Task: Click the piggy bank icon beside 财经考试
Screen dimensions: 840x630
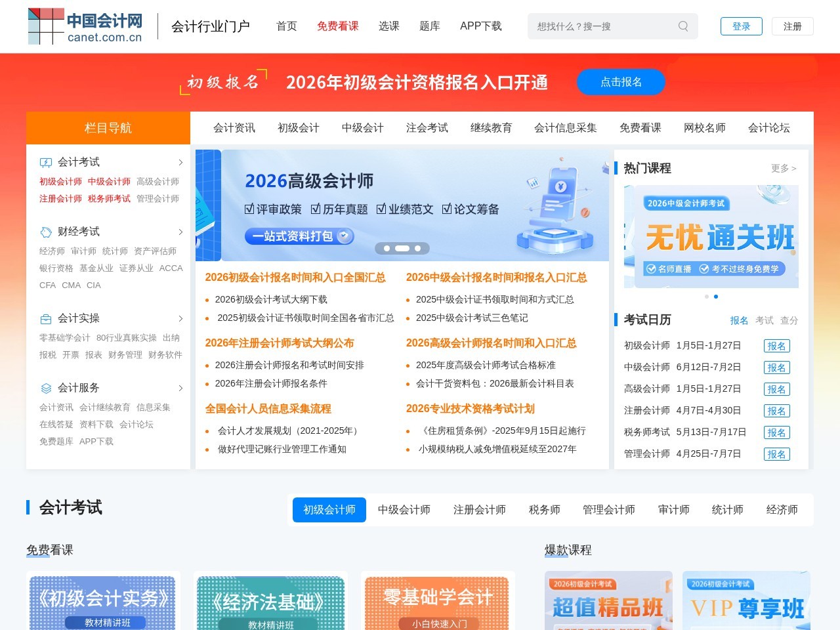Action: pyautogui.click(x=45, y=231)
